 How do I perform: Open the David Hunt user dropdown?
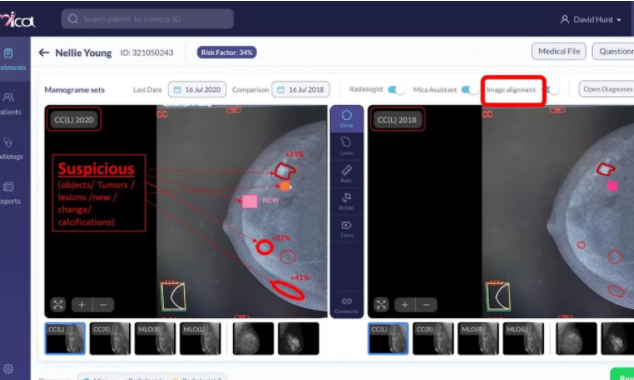coord(590,19)
